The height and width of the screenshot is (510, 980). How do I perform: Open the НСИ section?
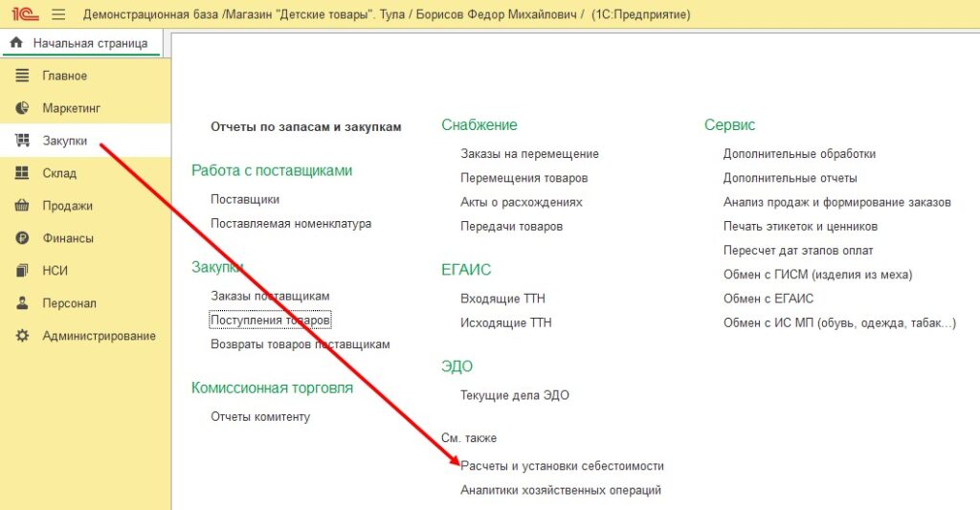pos(55,271)
